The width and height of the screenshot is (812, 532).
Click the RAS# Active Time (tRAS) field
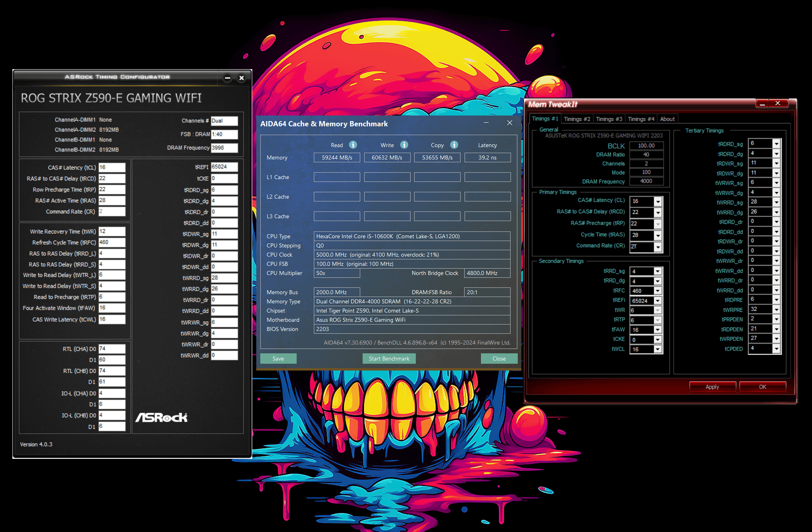click(x=112, y=200)
